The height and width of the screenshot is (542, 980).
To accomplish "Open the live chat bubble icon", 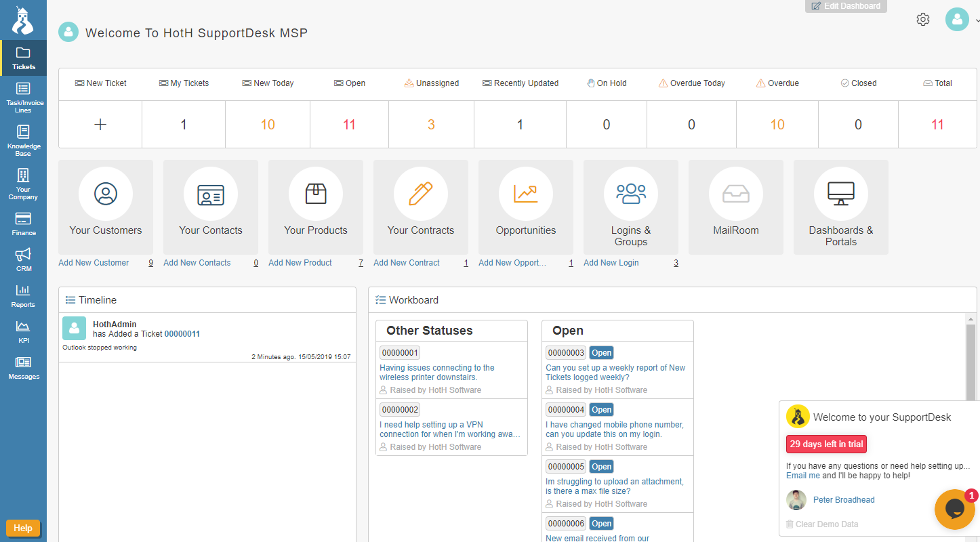I will [954, 509].
